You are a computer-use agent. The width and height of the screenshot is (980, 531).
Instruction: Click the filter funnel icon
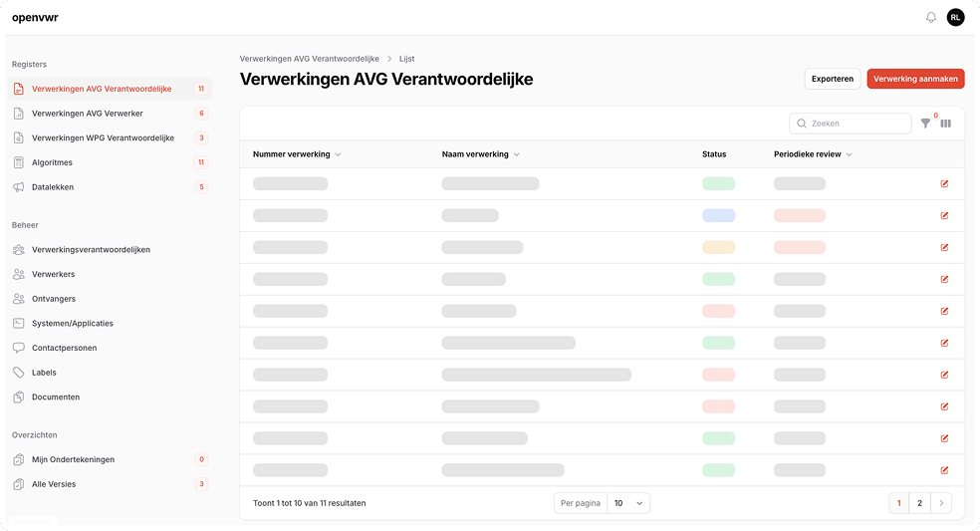click(x=925, y=124)
